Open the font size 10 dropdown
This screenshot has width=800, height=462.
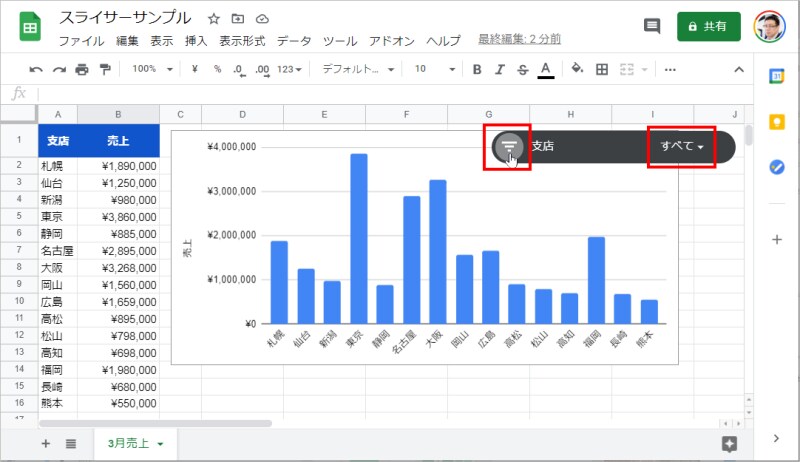(x=434, y=69)
